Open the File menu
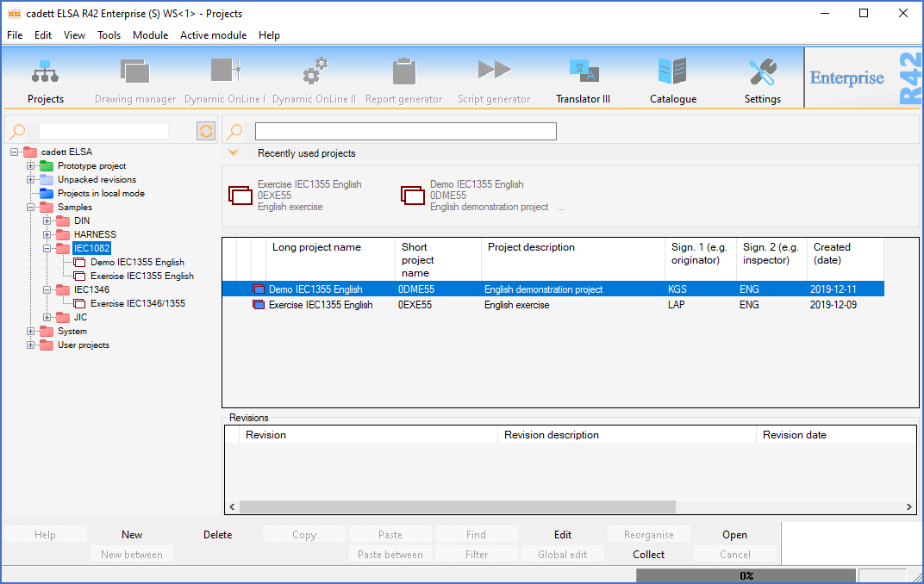This screenshot has height=584, width=924. point(15,35)
